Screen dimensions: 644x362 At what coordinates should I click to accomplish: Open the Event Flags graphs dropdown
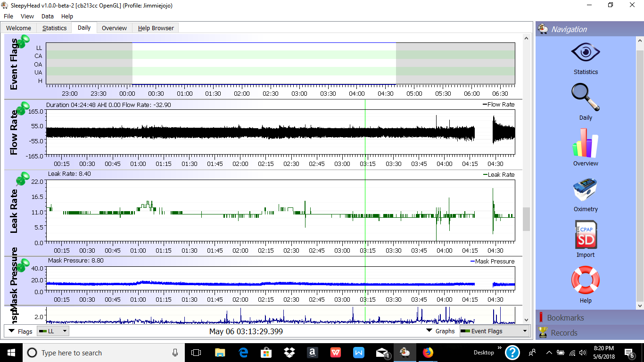[x=494, y=331]
